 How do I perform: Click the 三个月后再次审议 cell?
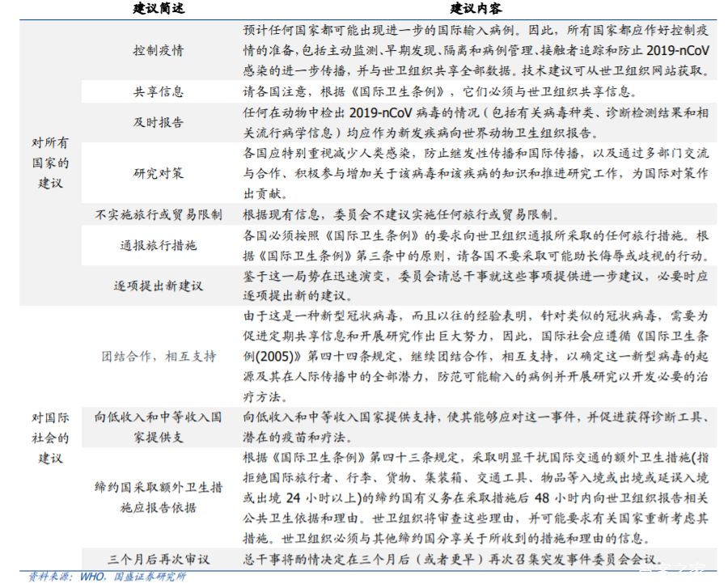coord(159,559)
